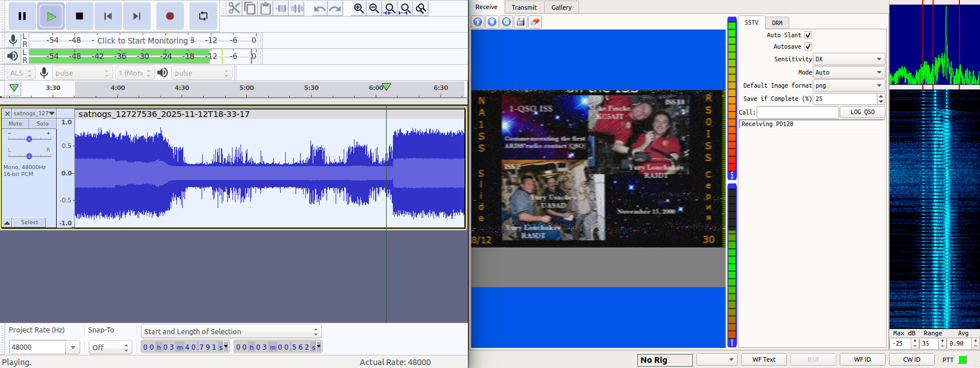
Task: Click the Undo arrow icon
Action: click(320, 8)
